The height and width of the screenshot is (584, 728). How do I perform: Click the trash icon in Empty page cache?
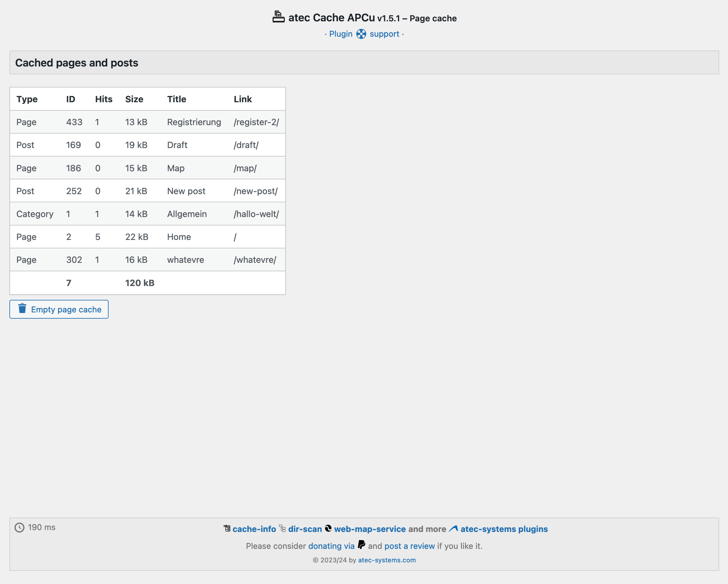click(22, 309)
